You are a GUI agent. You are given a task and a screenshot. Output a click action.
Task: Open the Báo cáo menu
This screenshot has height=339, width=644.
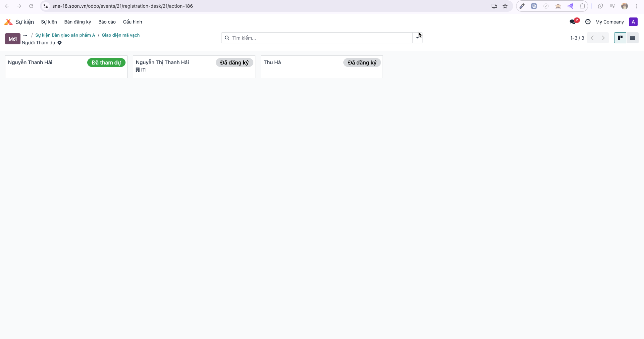[x=107, y=22]
